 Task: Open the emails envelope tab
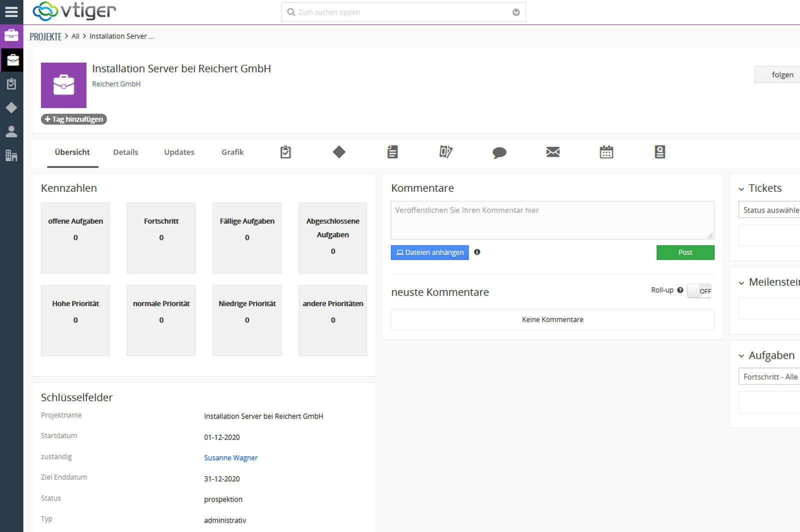[552, 152]
